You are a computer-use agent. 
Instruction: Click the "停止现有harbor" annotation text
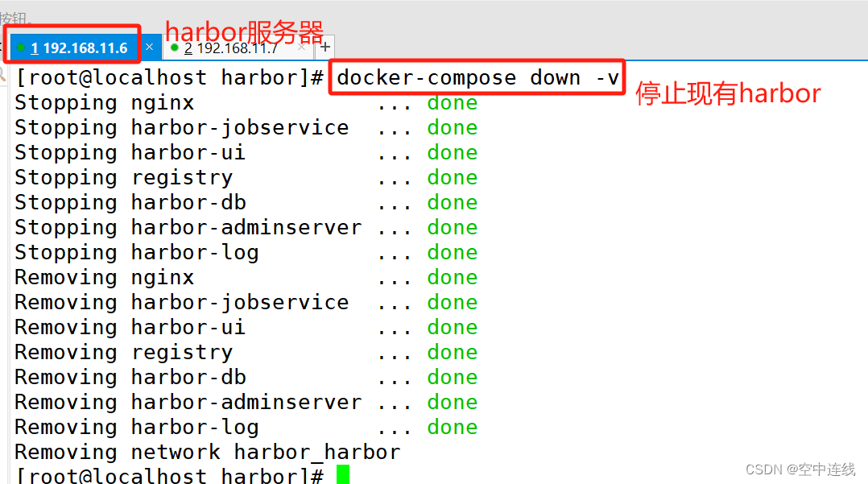tap(727, 93)
